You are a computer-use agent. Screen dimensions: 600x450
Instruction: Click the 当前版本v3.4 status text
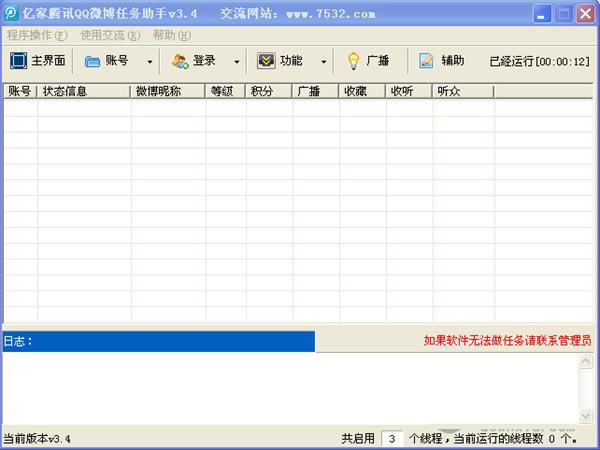37,439
